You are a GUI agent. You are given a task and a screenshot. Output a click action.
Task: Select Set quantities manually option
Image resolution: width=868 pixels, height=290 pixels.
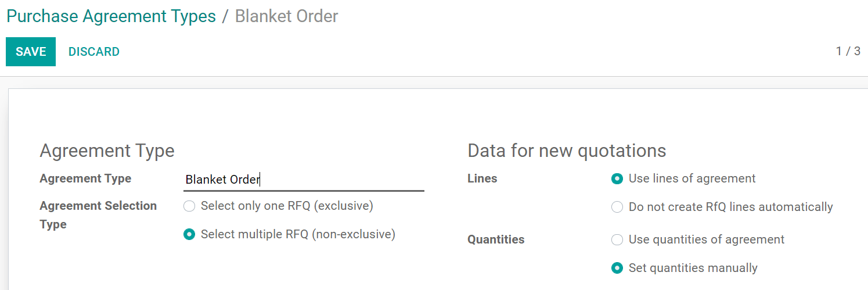point(617,268)
